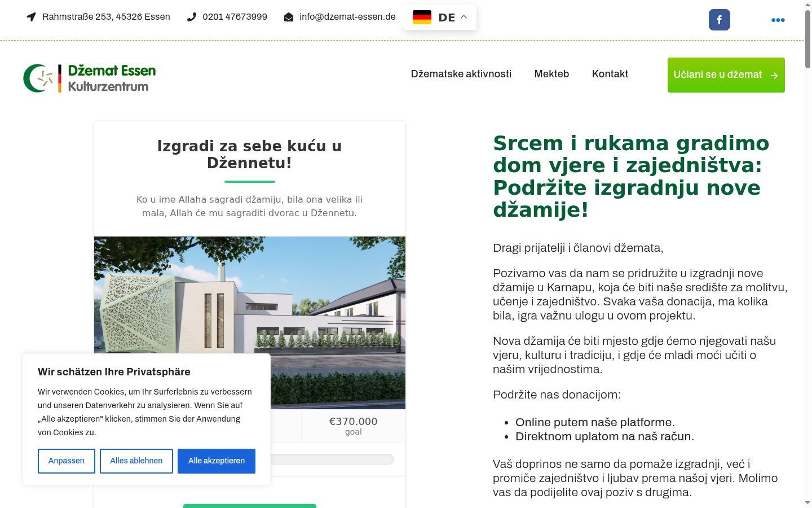This screenshot has height=508, width=812.
Task: Click bullet Direktnom uplatom na naš račun
Action: [604, 436]
